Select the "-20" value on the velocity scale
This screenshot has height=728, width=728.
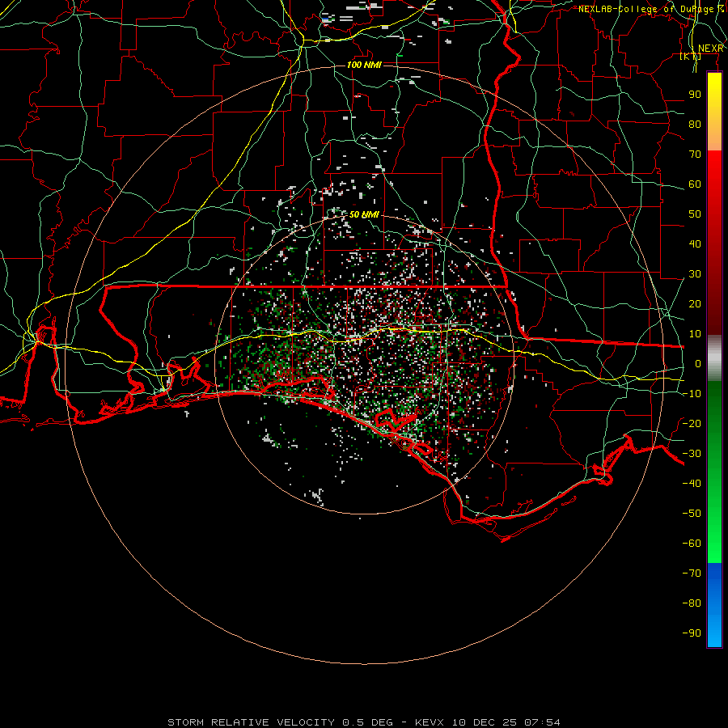click(692, 423)
